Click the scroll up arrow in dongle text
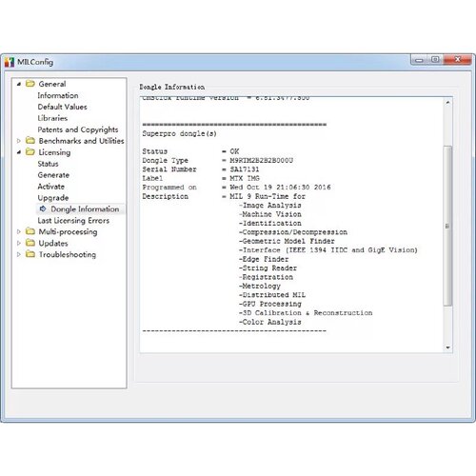This screenshot has width=476, height=476. [x=447, y=102]
